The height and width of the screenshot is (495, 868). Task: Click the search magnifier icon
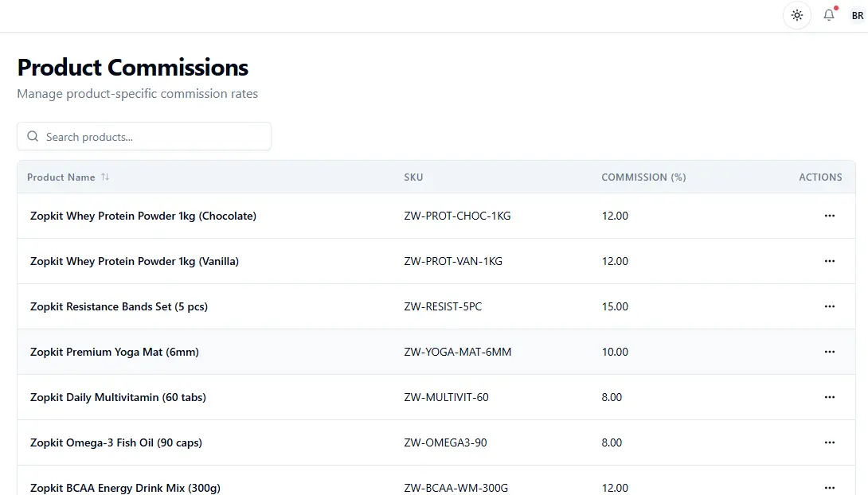coord(33,136)
